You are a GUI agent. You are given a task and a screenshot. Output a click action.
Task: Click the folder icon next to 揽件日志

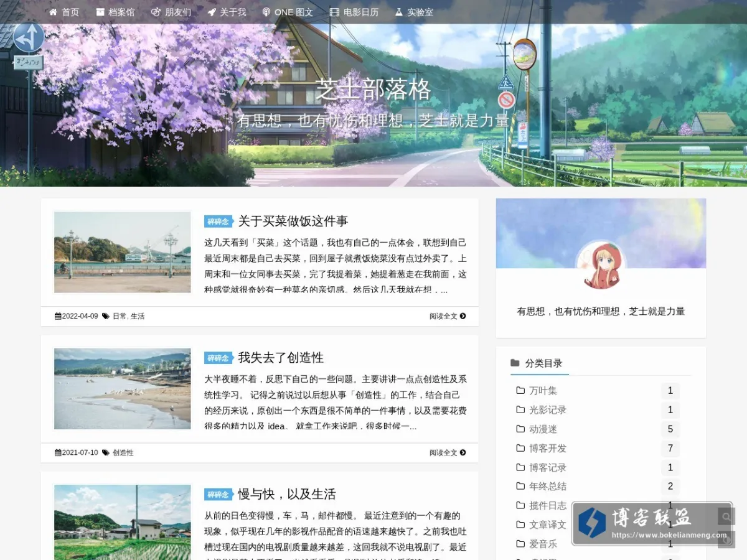point(520,506)
